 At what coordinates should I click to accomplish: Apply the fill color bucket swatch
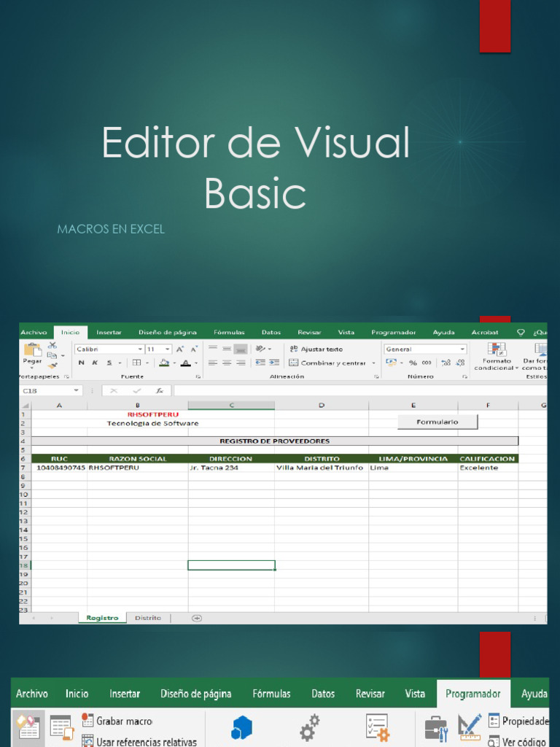[164, 363]
